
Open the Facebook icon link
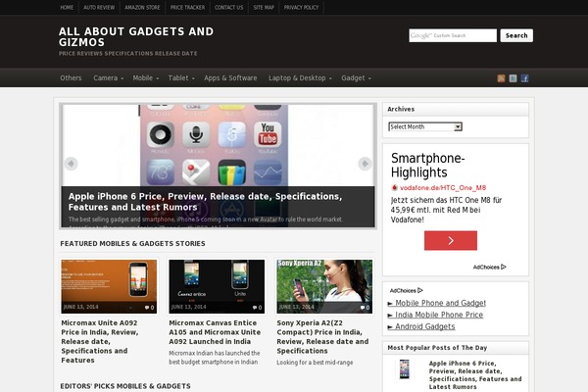(524, 78)
